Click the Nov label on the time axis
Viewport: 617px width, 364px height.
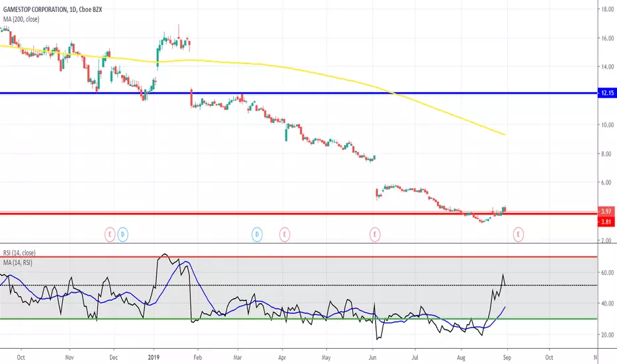pyautogui.click(x=70, y=357)
